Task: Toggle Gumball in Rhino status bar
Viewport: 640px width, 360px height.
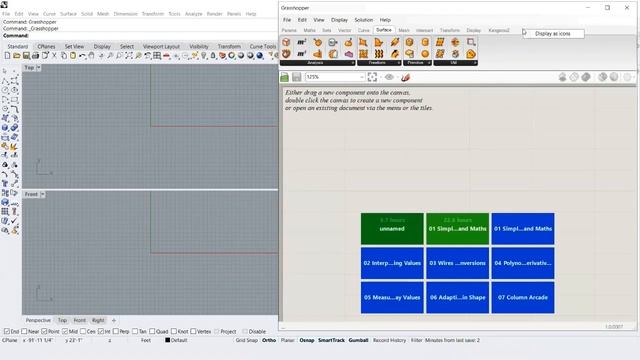Action: point(358,340)
